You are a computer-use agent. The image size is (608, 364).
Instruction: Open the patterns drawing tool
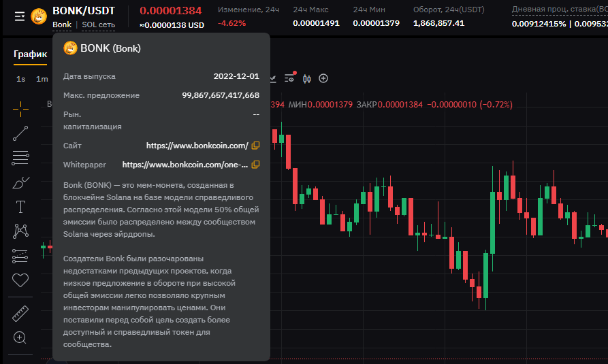coord(20,231)
